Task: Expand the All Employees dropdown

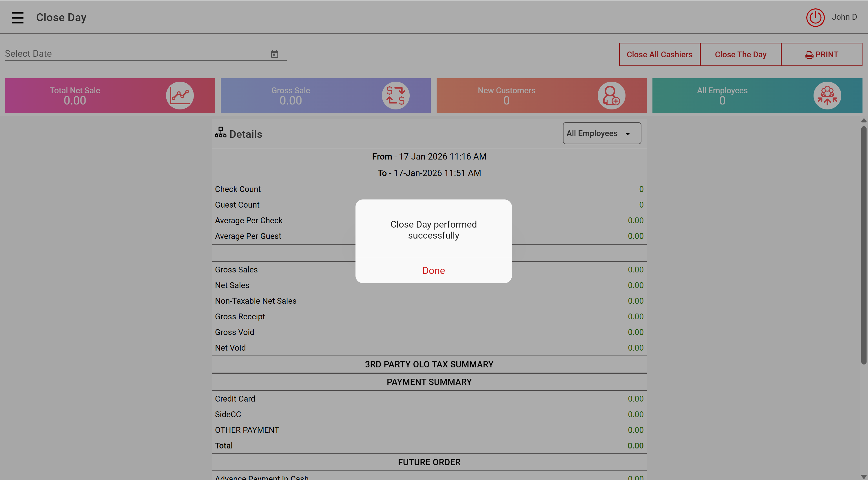Action: [602, 133]
